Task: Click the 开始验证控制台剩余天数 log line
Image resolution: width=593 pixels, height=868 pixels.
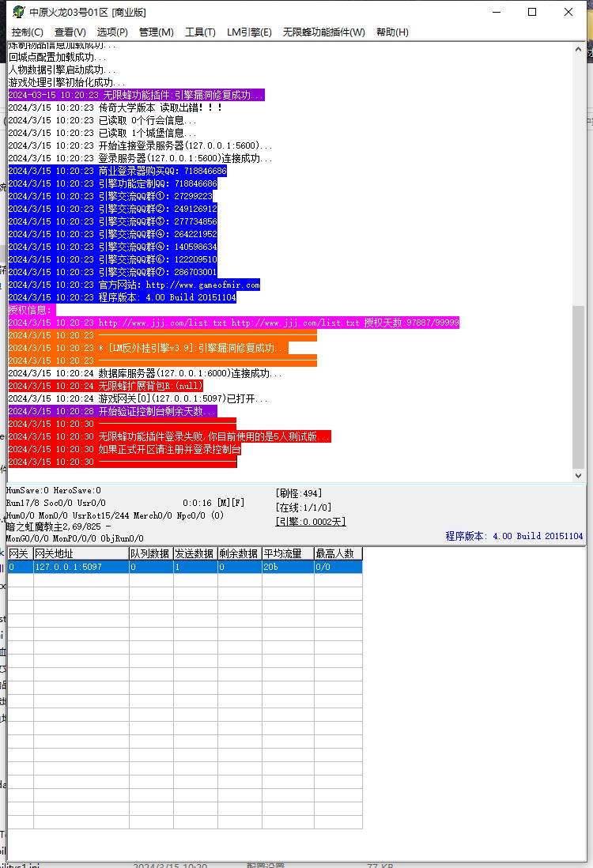Action: (x=112, y=411)
